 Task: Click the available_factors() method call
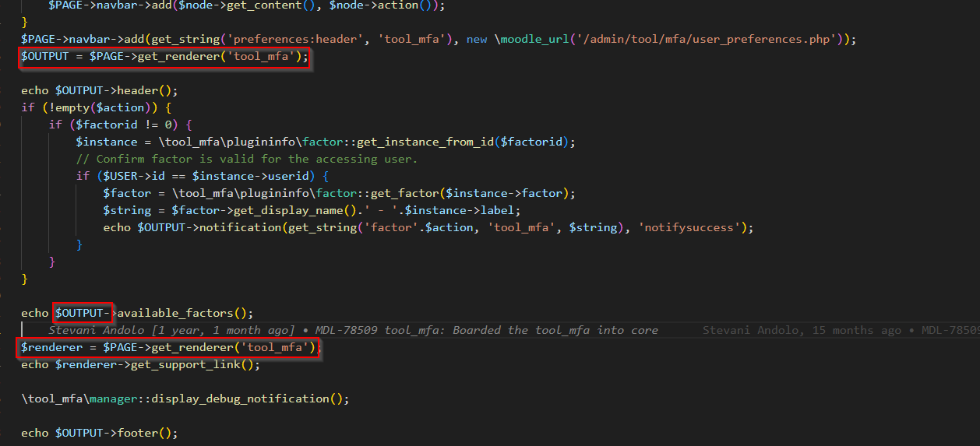(x=183, y=313)
